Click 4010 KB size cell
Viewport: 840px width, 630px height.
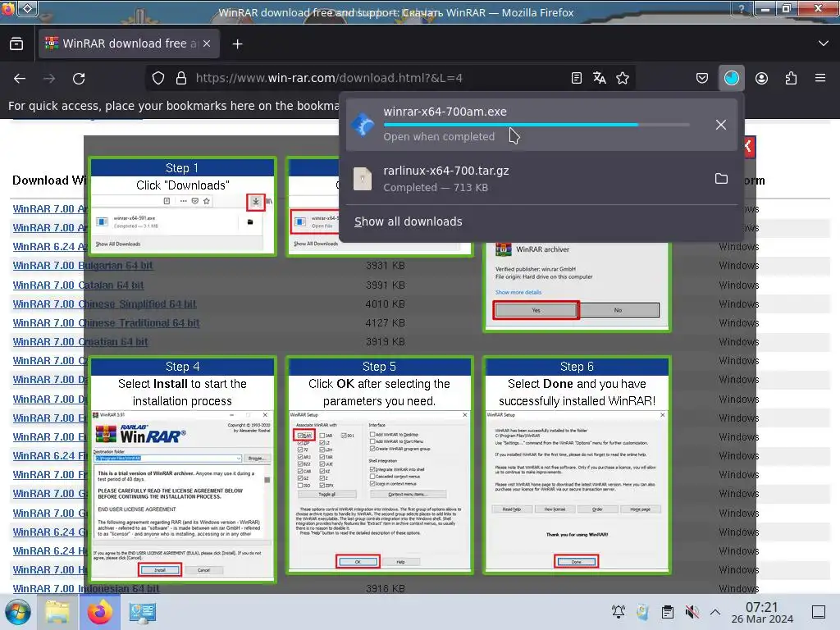click(386, 304)
